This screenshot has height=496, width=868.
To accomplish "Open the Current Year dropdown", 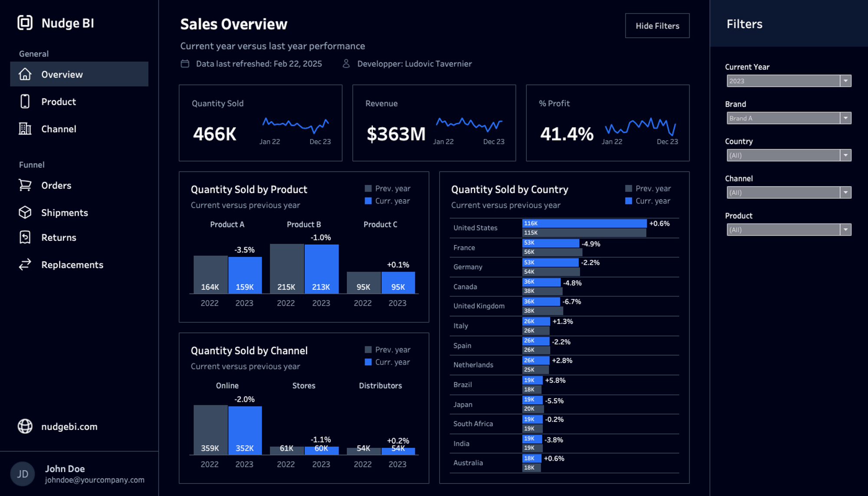I will (x=845, y=81).
